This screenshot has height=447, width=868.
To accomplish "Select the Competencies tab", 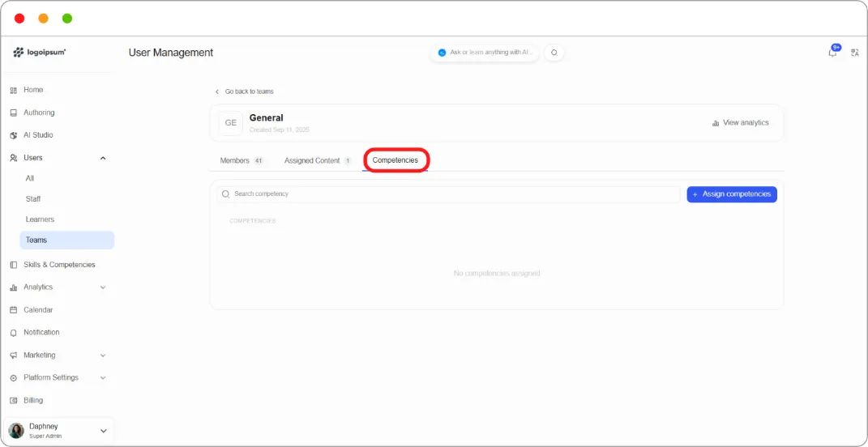I will coord(396,160).
